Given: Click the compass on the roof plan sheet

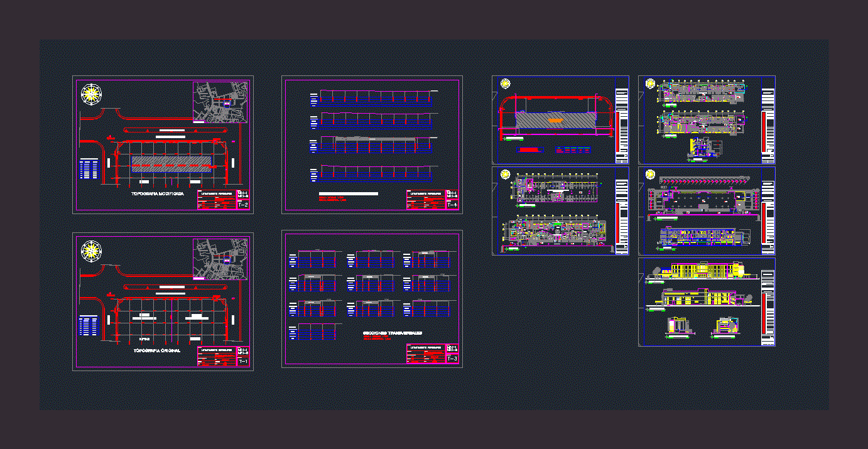Looking at the screenshot, I should click(x=650, y=174).
